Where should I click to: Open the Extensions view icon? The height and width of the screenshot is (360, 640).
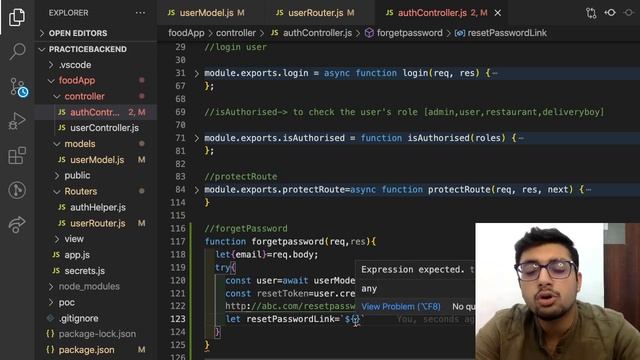pyautogui.click(x=17, y=156)
